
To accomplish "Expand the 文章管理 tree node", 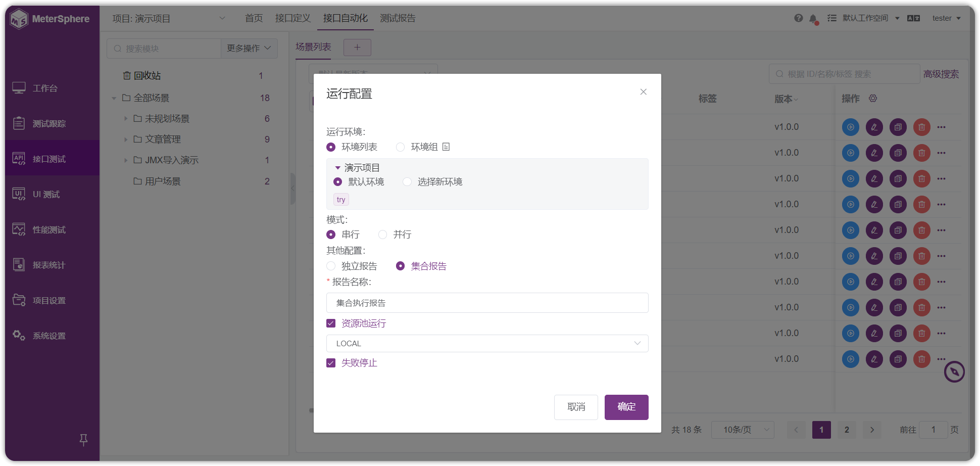I will (126, 139).
